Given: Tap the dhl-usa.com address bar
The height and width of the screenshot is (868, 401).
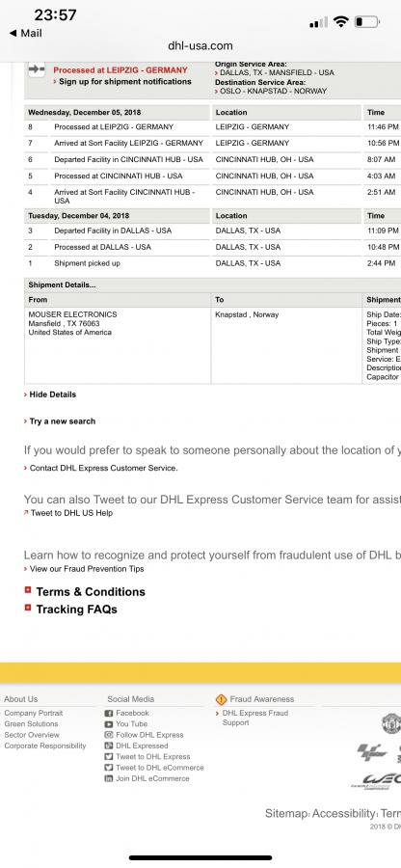Looking at the screenshot, I should (x=200, y=46).
